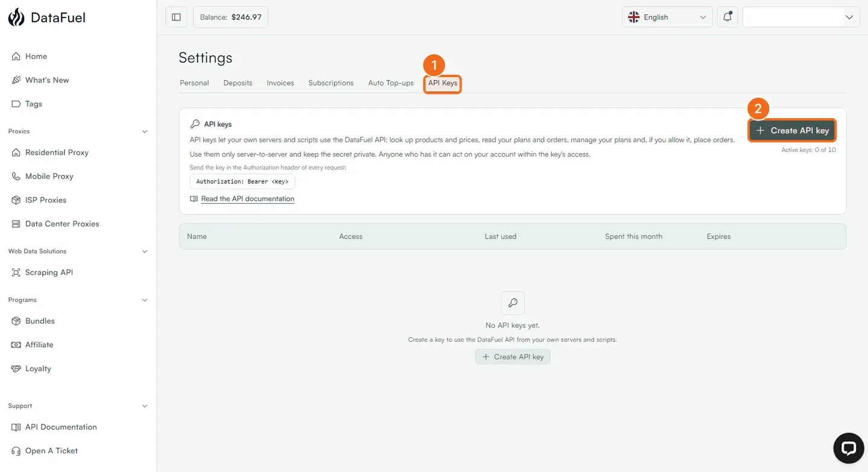Open the notifications bell

(x=728, y=17)
